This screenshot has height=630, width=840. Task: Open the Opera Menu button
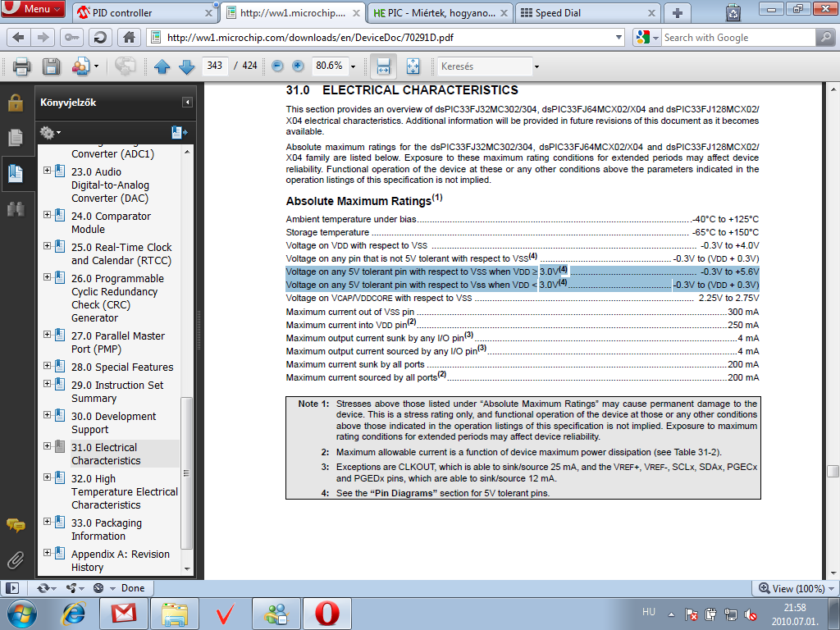click(32, 8)
